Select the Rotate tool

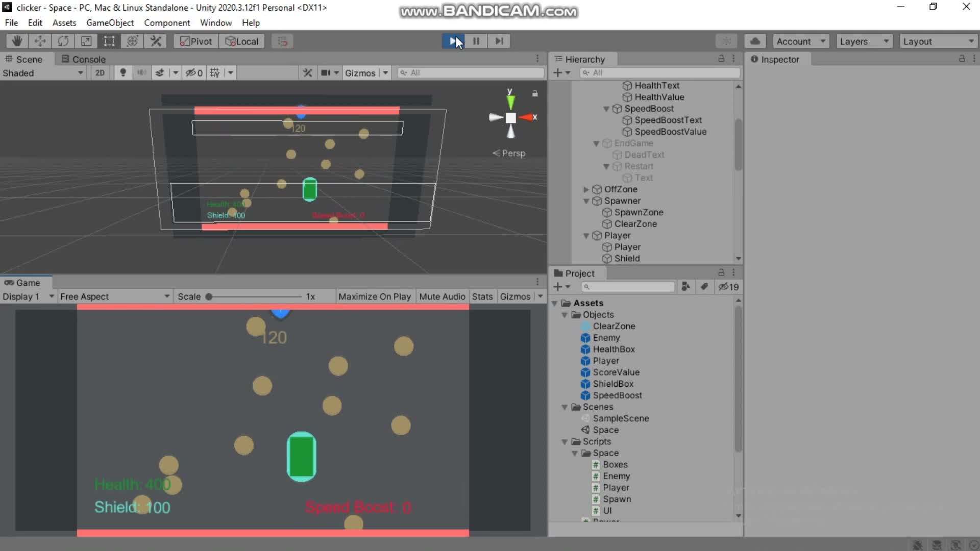63,41
